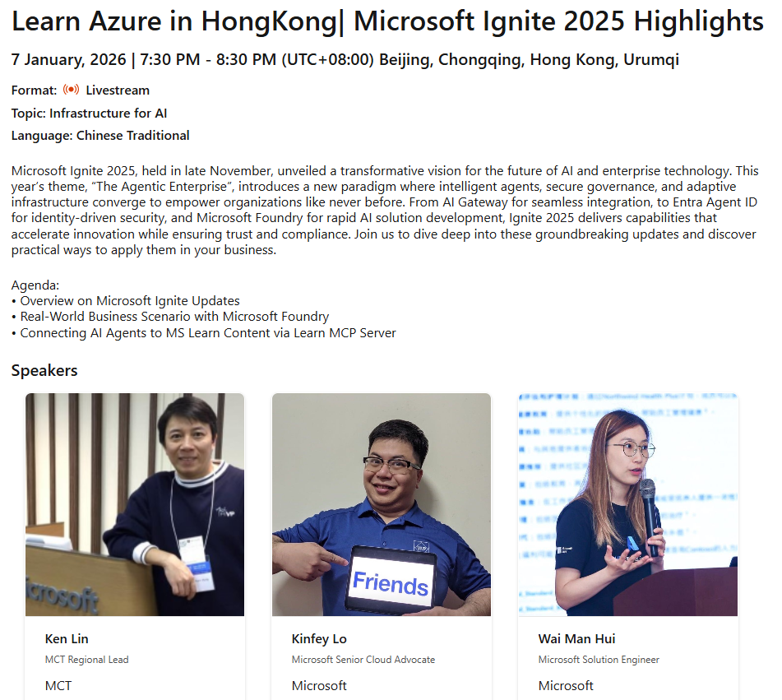Open Kinfey Lo's speaker photo
The width and height of the screenshot is (782, 700).
[382, 504]
